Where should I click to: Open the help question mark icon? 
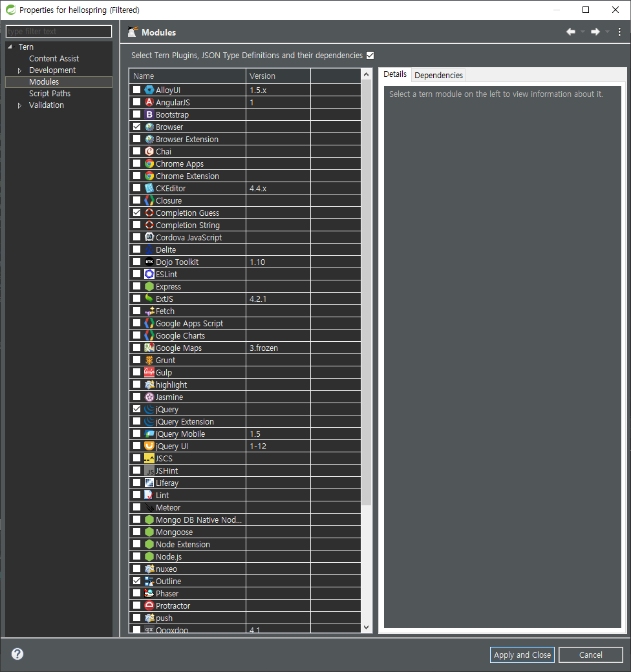point(17,653)
